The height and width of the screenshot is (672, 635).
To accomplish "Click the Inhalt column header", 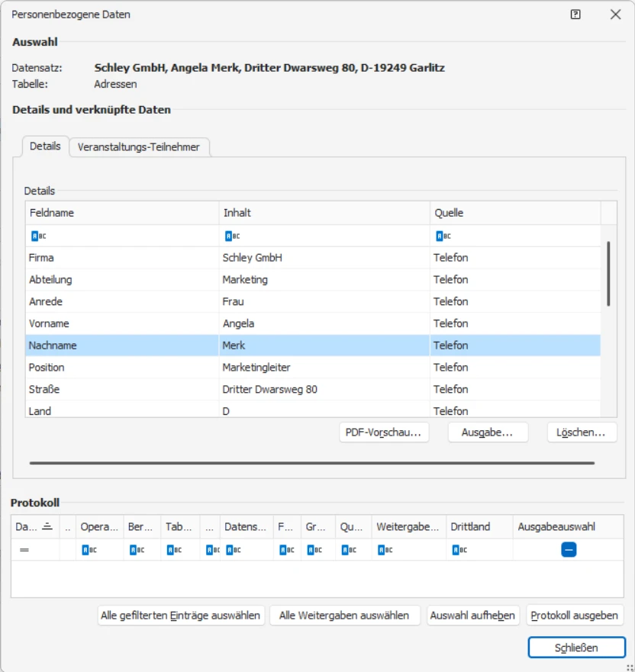I will coord(324,213).
